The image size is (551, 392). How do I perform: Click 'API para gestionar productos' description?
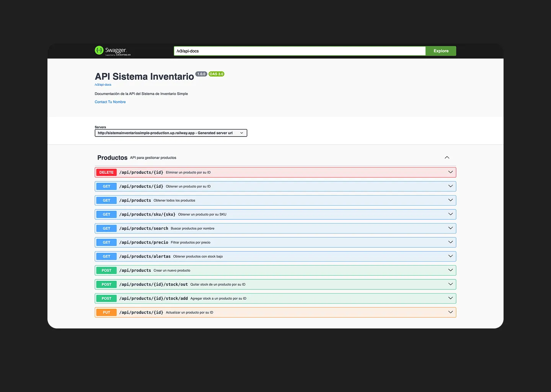coord(153,158)
